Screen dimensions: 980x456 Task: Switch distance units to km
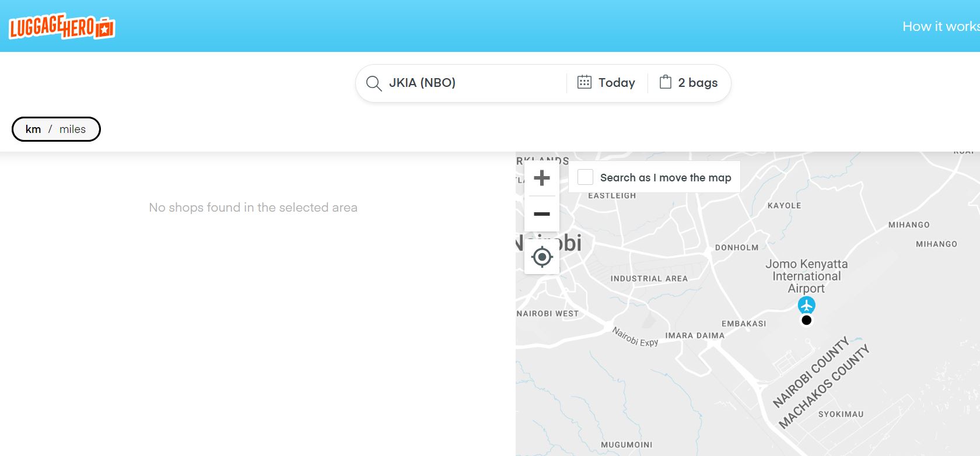click(33, 129)
